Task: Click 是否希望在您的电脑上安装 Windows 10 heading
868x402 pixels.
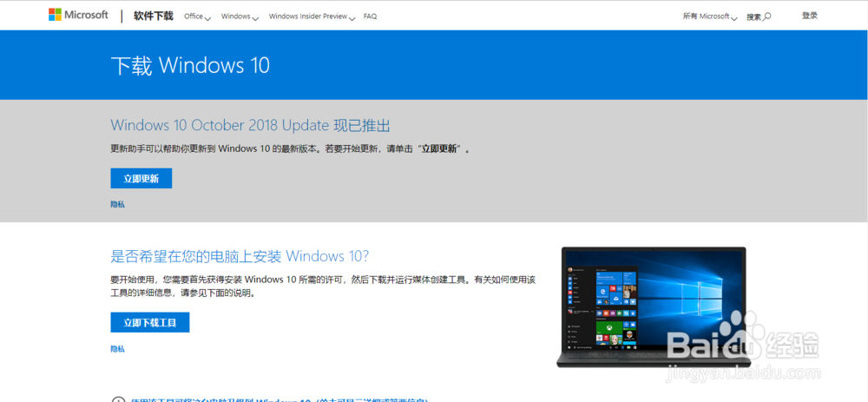Action: pos(240,256)
